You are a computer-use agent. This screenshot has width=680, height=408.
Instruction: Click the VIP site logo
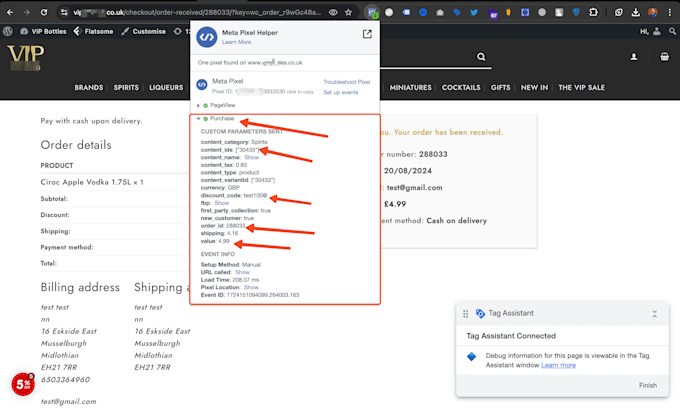tap(26, 58)
